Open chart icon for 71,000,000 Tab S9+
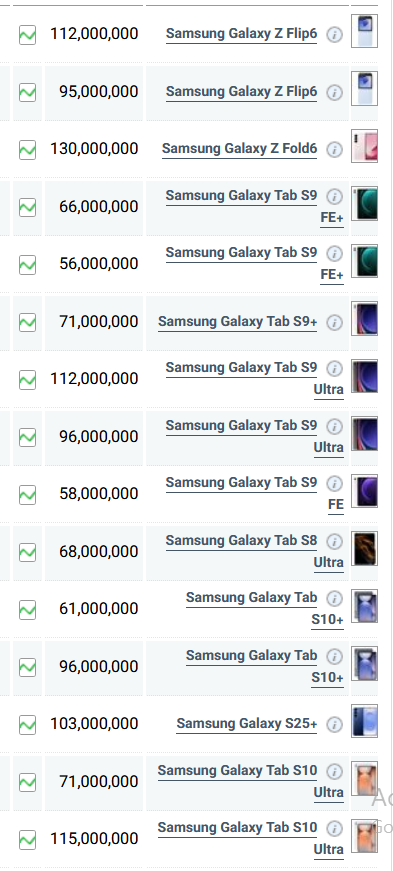Screen dimensions: 393x871 coord(27,322)
